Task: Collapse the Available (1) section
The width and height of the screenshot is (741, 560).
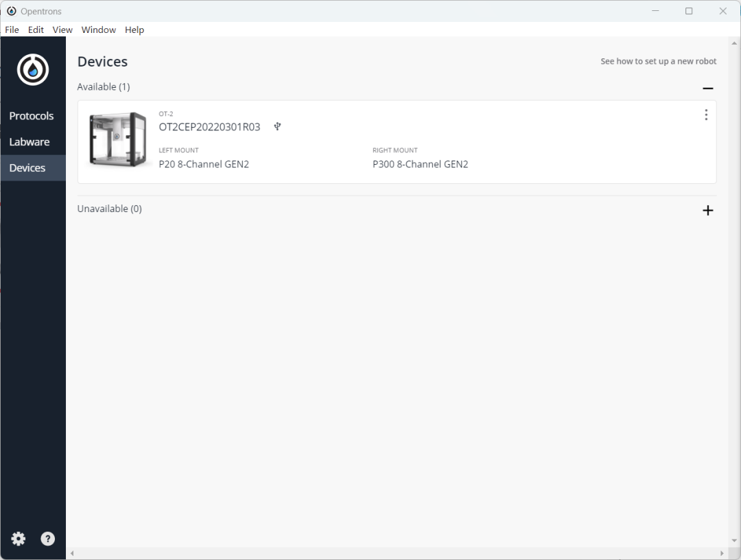Action: 707,89
